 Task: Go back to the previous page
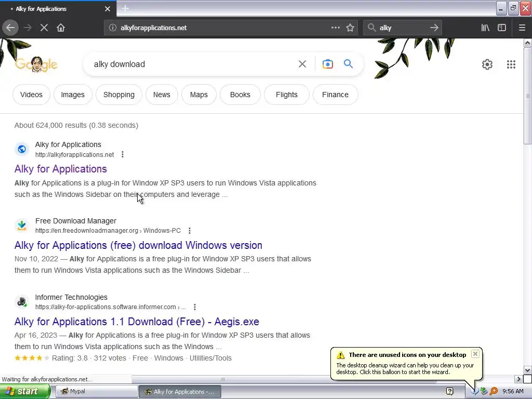[10, 28]
